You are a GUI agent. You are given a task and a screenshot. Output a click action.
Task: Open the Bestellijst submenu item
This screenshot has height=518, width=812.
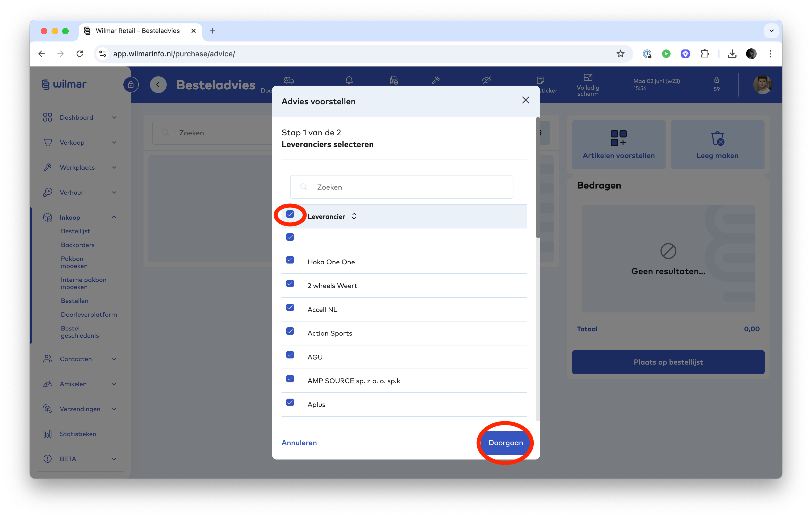coord(76,231)
